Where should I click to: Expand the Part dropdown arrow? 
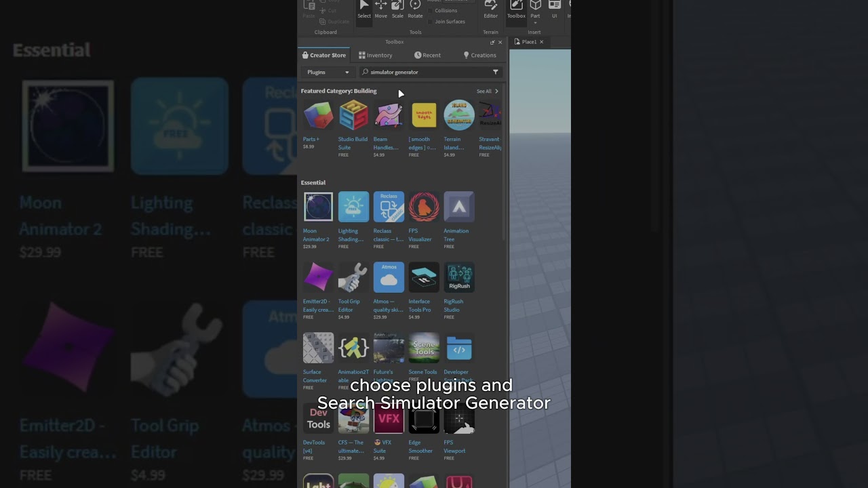(x=535, y=22)
